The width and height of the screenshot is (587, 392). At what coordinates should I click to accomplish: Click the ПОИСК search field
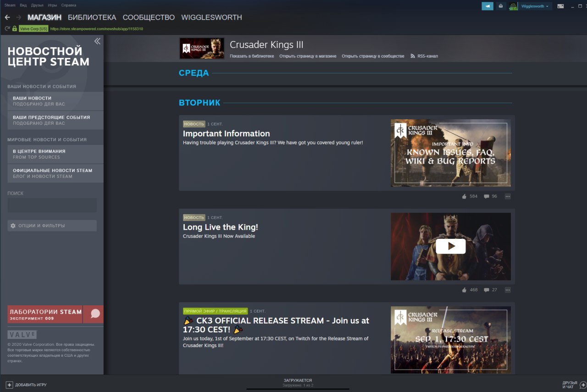52,205
